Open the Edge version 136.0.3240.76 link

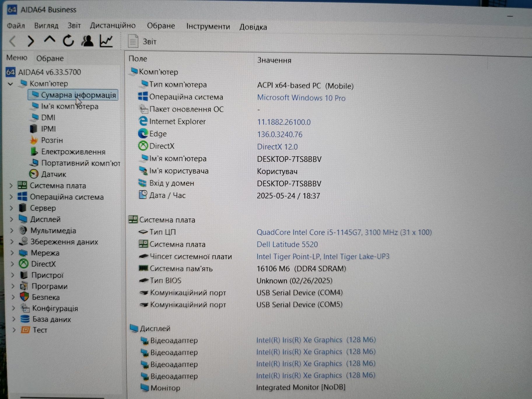click(x=280, y=134)
